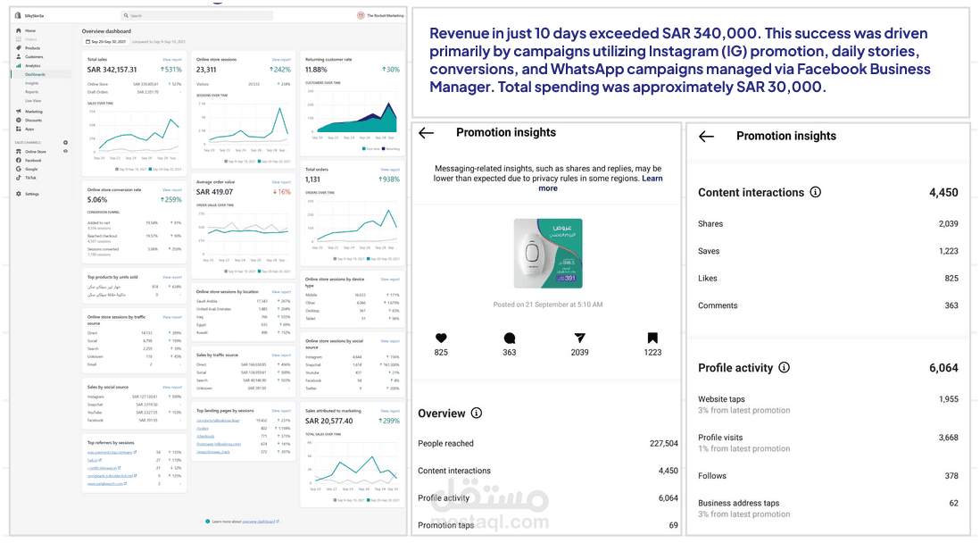The width and height of the screenshot is (980, 543).
Task: Open the /checkouts landing page link
Action: 205,436
